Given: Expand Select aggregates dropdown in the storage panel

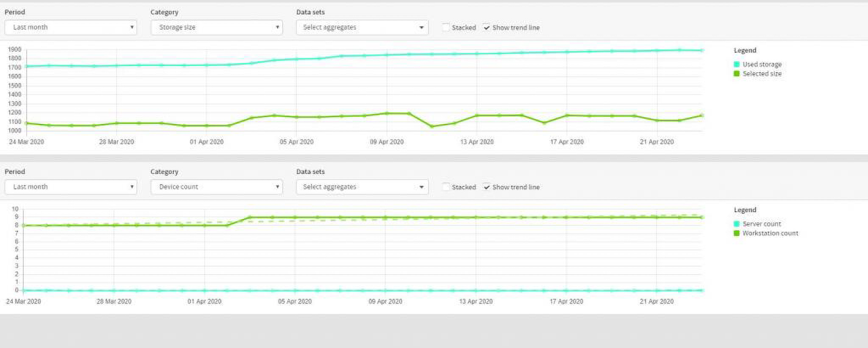Looking at the screenshot, I should [362, 27].
